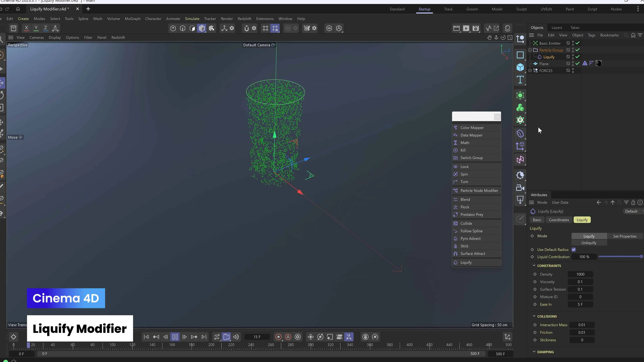Viewport: 644px width, 362px height.
Task: Adjust the Liquid Contribution slider
Action: click(x=620, y=257)
